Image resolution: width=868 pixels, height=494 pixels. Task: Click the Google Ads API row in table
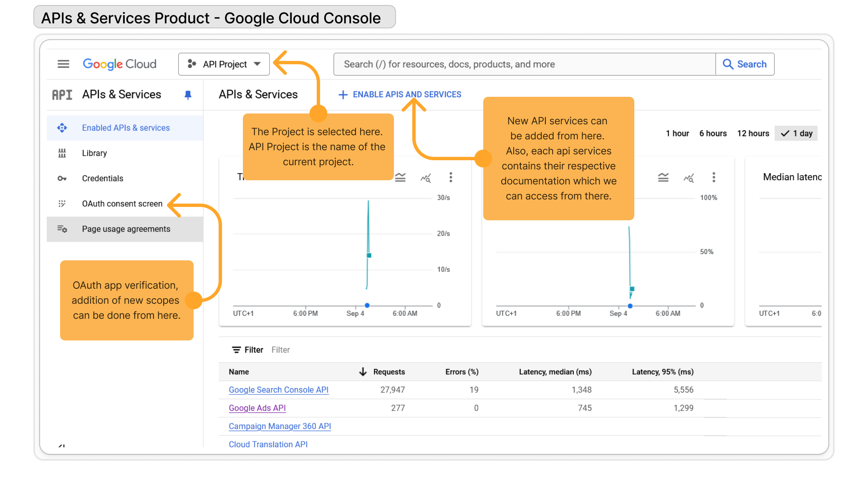coord(257,408)
